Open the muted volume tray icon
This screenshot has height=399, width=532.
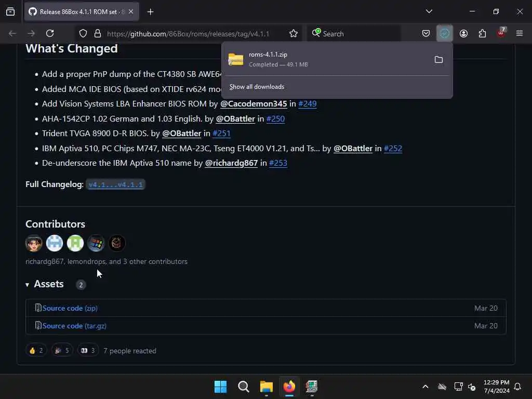click(472, 387)
